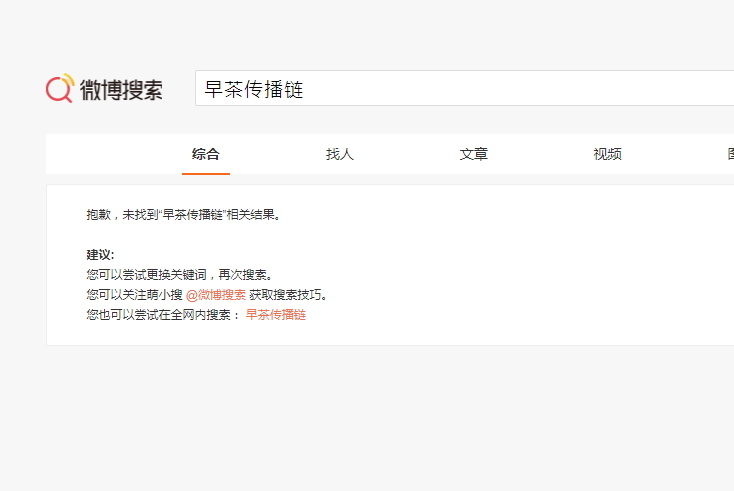
Task: Click the 微博搜索 logo text
Action: pos(121,89)
